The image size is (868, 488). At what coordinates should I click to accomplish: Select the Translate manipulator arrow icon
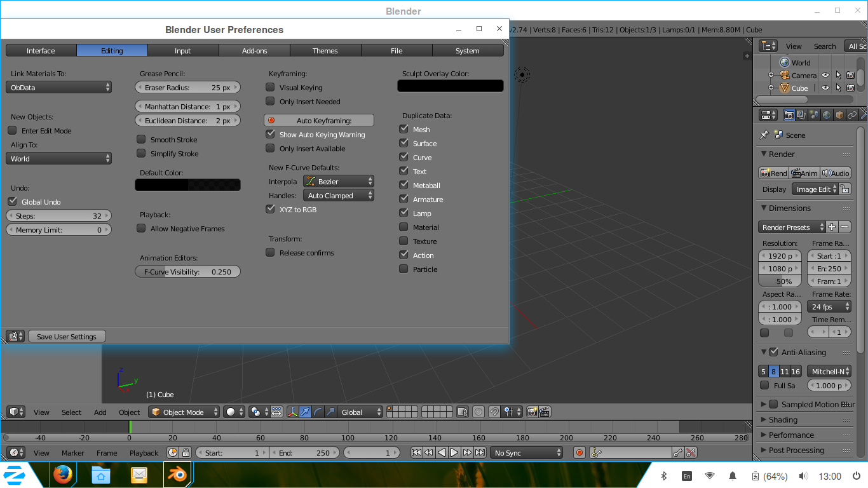tap(305, 411)
